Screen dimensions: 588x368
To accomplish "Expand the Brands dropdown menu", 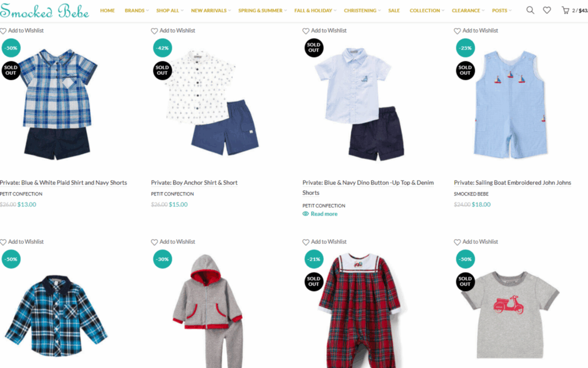I will pos(137,10).
